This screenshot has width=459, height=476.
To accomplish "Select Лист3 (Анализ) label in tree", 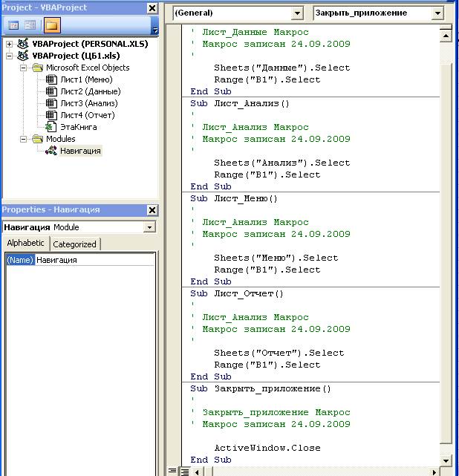I will pos(89,103).
